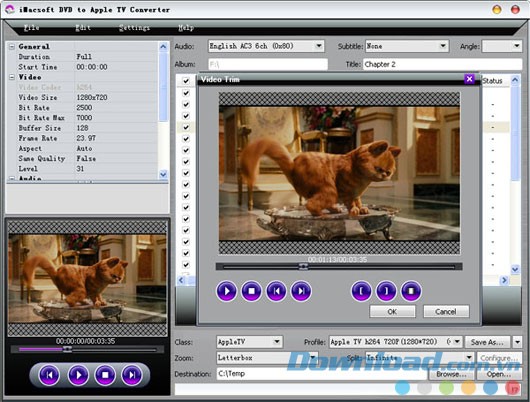Set trim start point bracket button

(361, 291)
